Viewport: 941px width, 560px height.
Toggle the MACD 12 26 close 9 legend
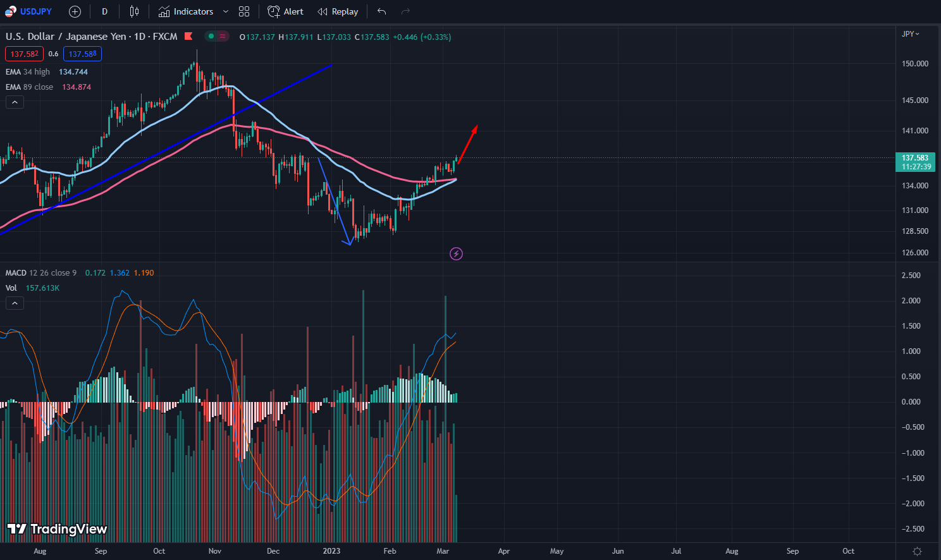pyautogui.click(x=40, y=272)
